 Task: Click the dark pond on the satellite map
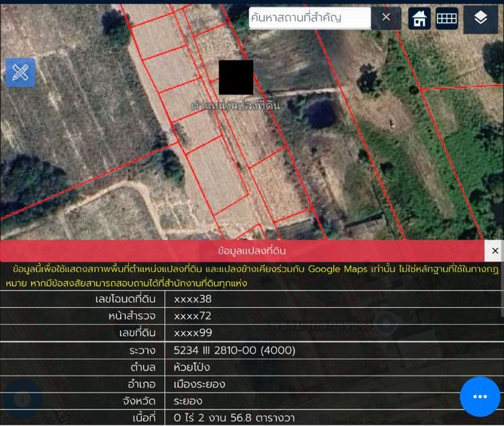pos(321,113)
